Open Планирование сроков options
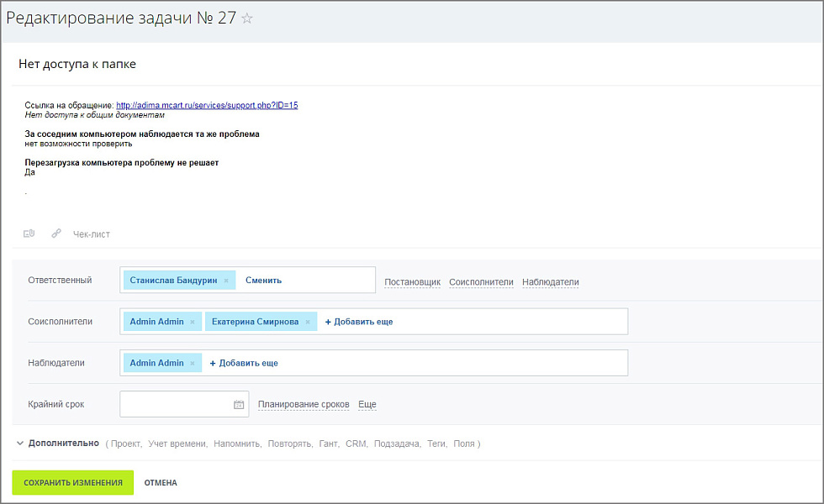 click(x=304, y=405)
